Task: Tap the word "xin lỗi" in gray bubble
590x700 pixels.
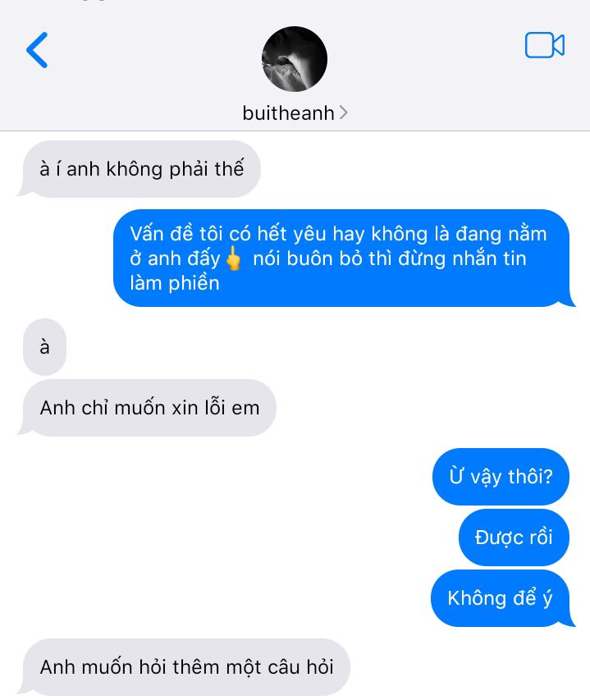Action: pyautogui.click(x=198, y=408)
